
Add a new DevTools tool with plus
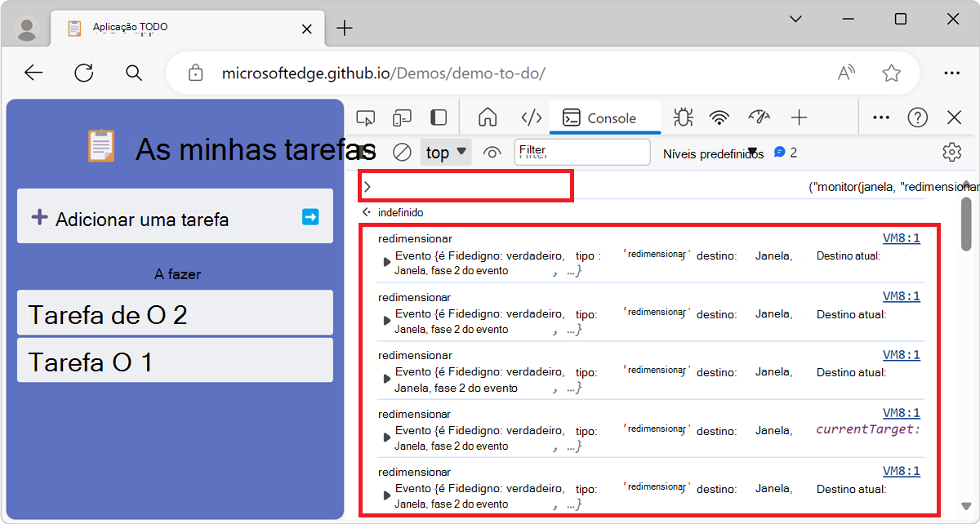[799, 117]
